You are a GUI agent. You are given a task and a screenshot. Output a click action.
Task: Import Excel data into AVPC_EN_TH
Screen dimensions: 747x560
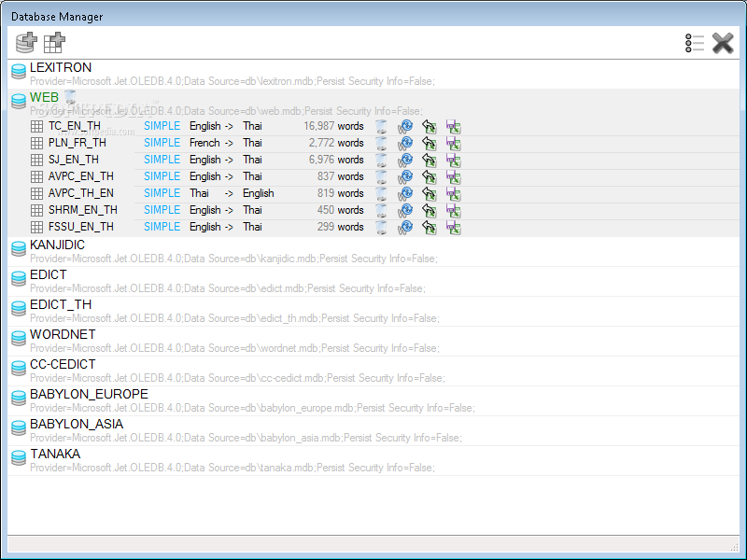pyautogui.click(x=430, y=177)
